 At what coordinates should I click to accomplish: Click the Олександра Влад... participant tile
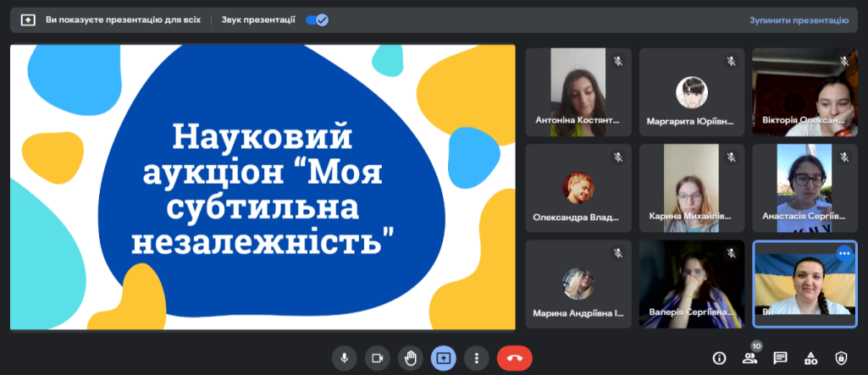[x=578, y=188]
